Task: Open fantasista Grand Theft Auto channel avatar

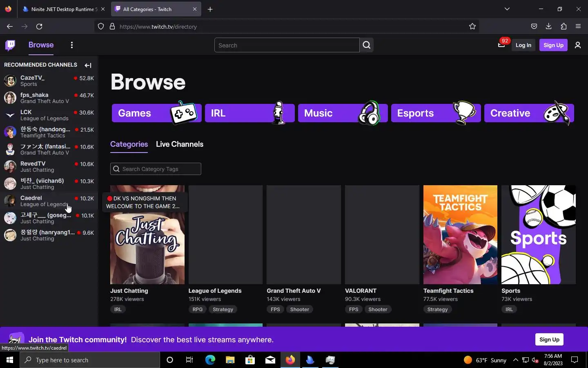Action: coord(10,149)
